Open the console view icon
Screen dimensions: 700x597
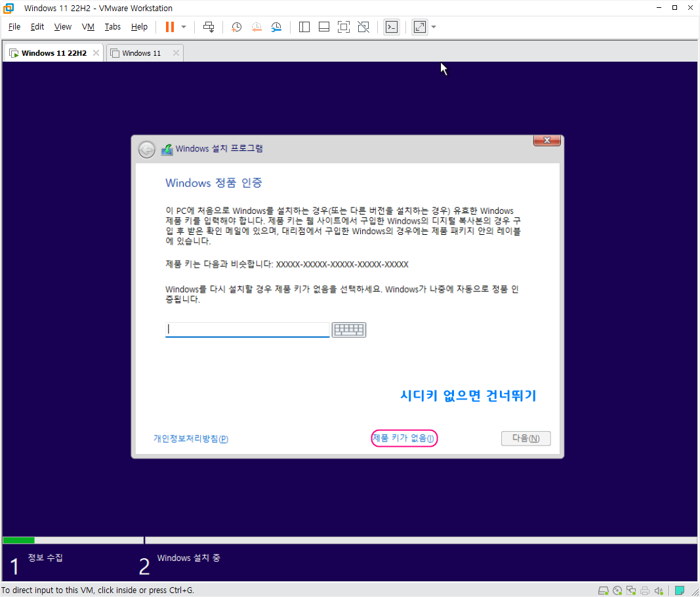pyautogui.click(x=392, y=28)
